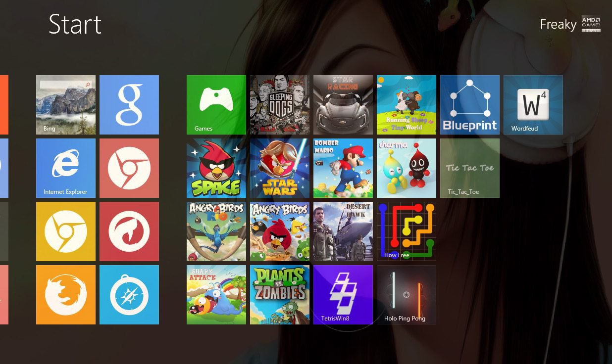Launch the Blueprint app tile
Screen dimensions: 612x364
(x=470, y=105)
